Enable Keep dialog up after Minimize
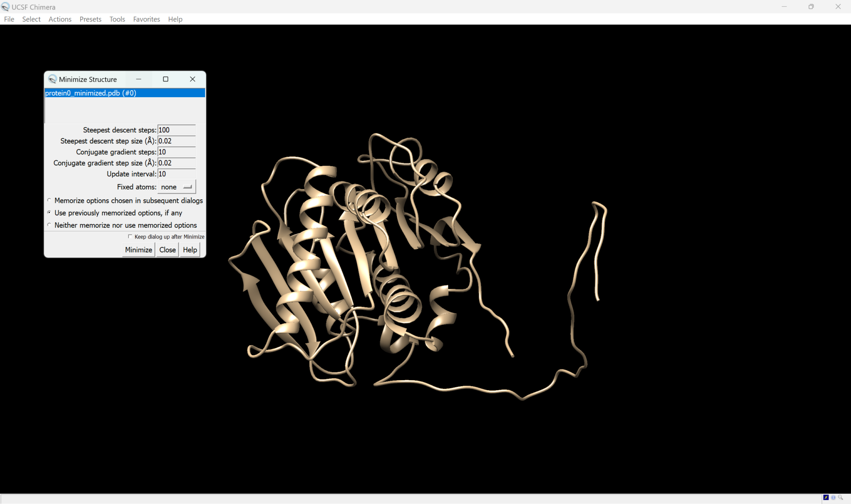This screenshot has width=851, height=504. click(x=130, y=236)
